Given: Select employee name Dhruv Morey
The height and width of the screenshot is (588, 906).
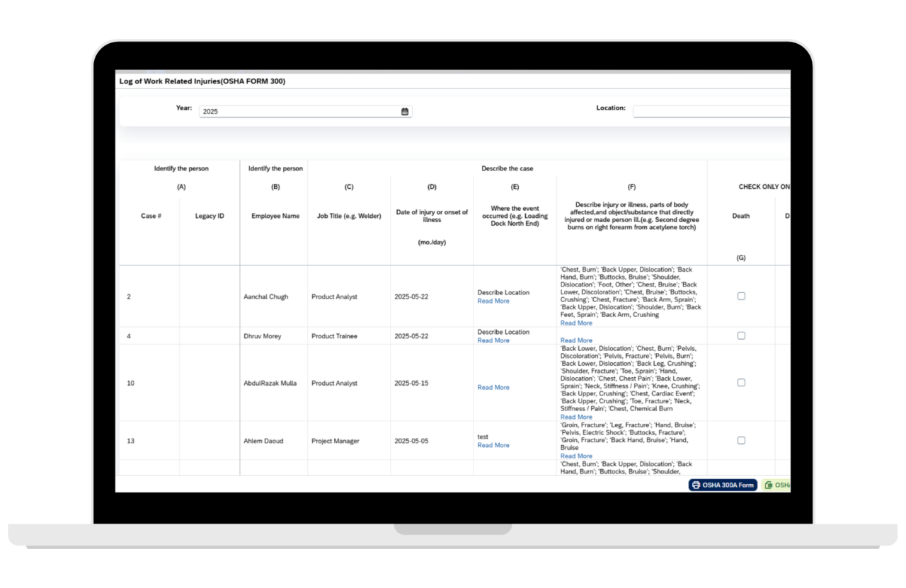Looking at the screenshot, I should [263, 336].
